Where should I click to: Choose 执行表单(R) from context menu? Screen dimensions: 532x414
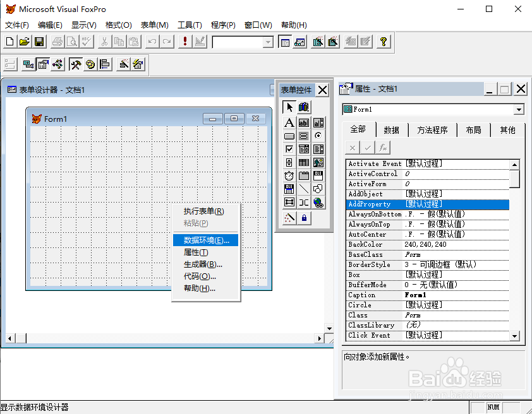pyautogui.click(x=205, y=211)
